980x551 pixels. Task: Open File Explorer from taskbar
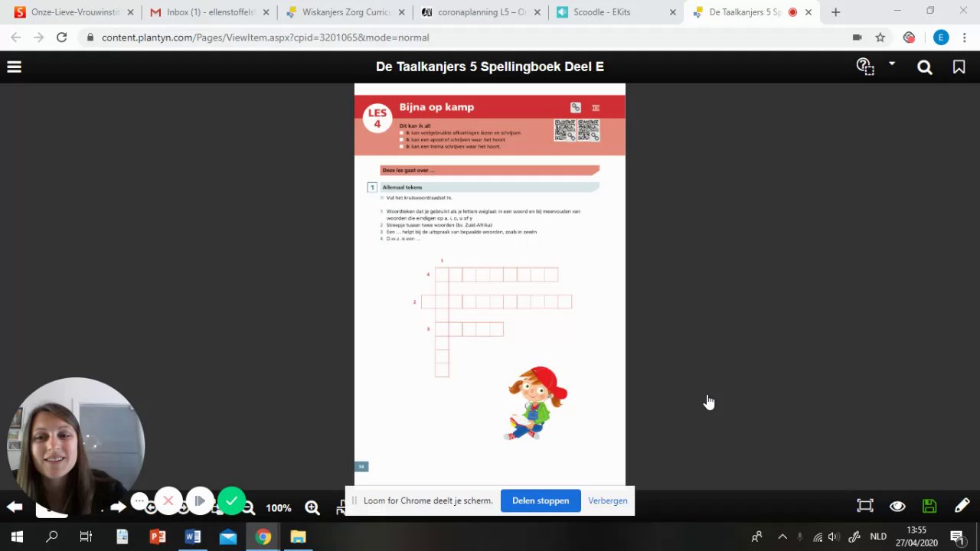(298, 536)
